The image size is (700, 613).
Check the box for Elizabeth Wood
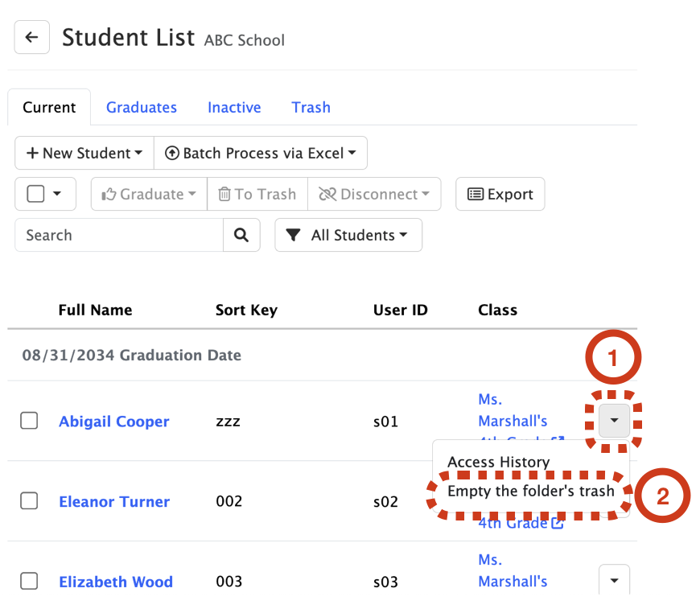29,581
